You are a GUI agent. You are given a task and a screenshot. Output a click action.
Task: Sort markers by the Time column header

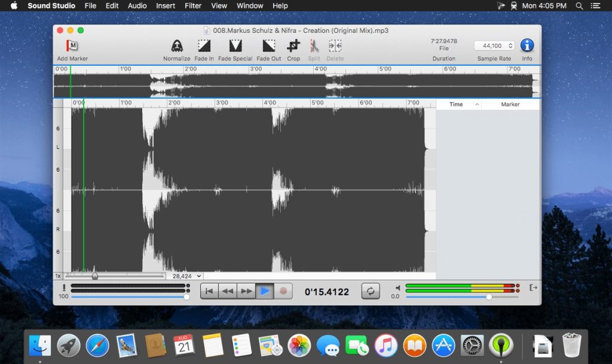click(457, 105)
